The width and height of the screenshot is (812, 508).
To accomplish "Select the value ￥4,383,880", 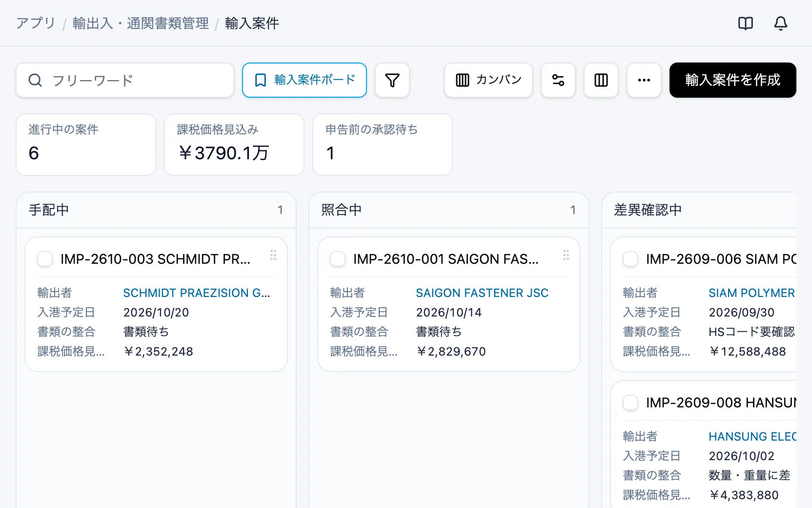I will (744, 495).
